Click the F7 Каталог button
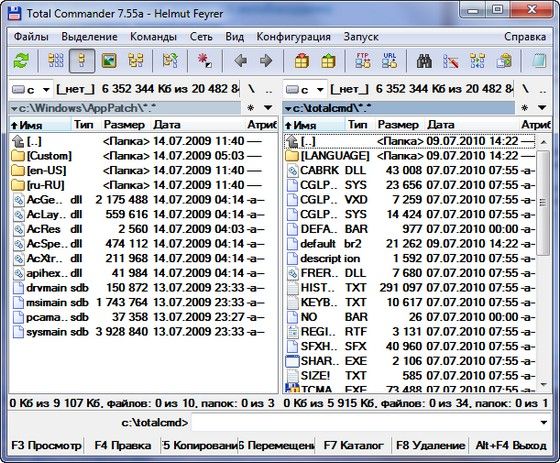 pyautogui.click(x=353, y=445)
